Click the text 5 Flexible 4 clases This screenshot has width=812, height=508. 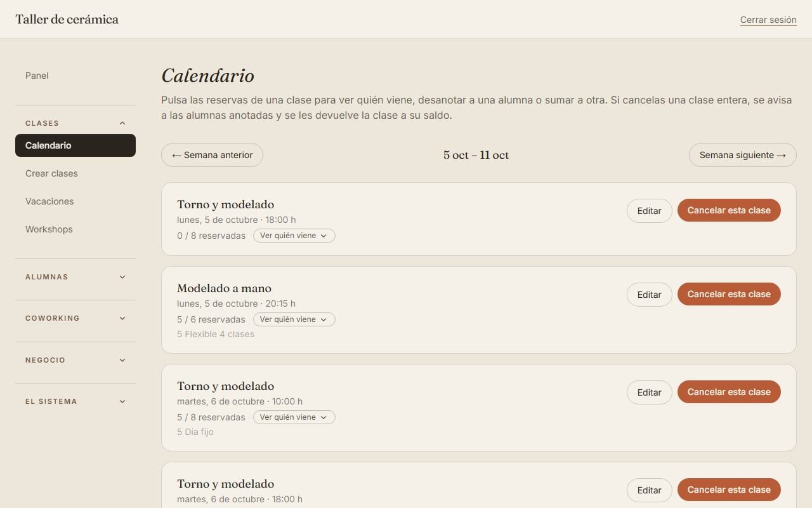click(216, 334)
